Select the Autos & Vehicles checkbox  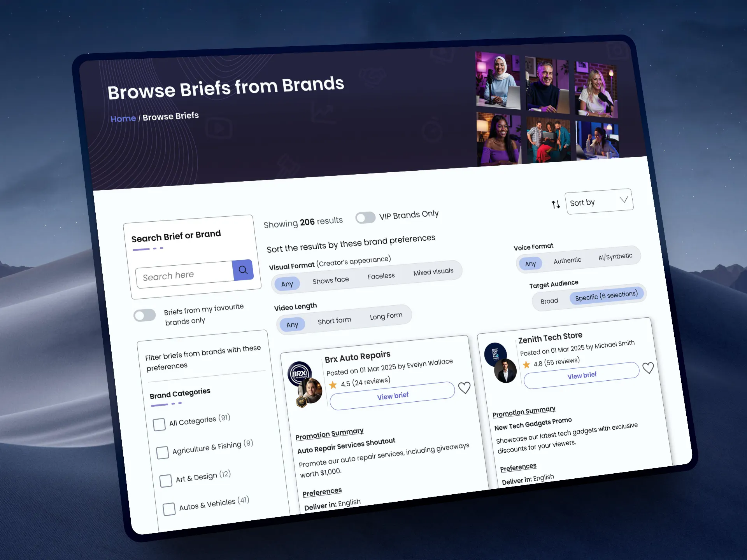click(169, 509)
